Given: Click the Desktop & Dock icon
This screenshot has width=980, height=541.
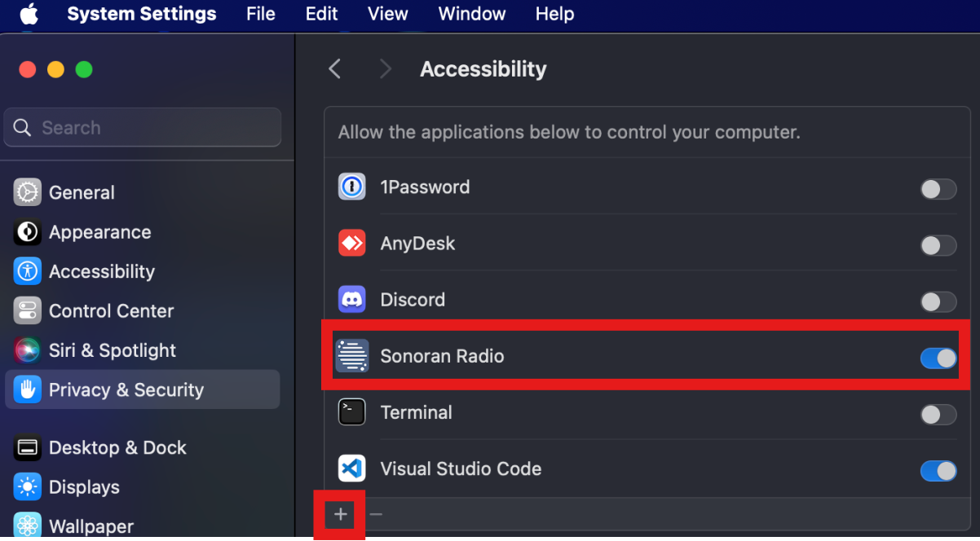Looking at the screenshot, I should tap(27, 447).
